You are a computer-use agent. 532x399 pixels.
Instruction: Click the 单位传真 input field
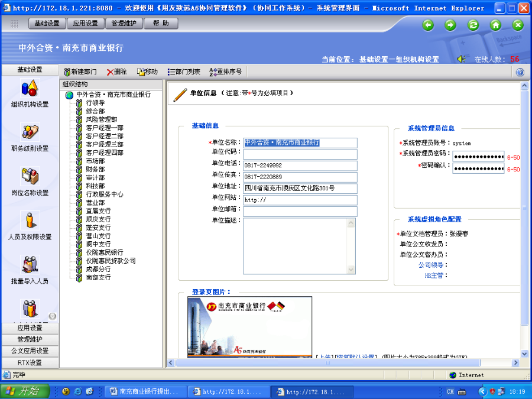300,177
